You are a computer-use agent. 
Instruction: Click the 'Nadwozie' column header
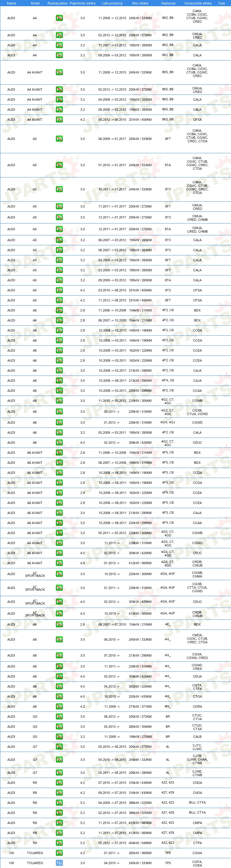(168, 3)
